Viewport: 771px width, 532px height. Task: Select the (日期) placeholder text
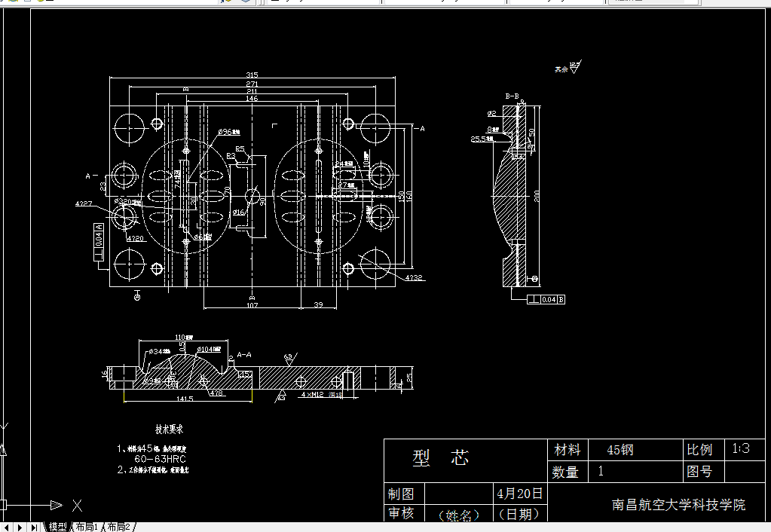pyautogui.click(x=519, y=515)
